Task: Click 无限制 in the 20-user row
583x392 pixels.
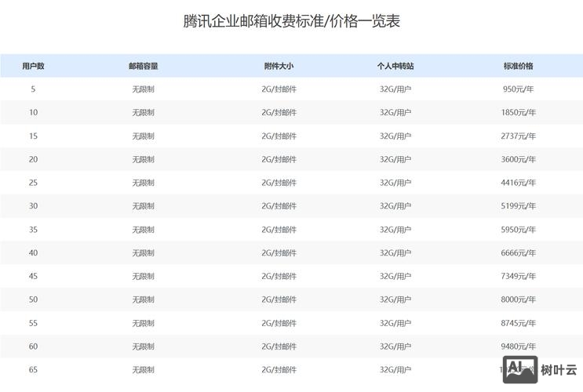Action: [x=143, y=159]
